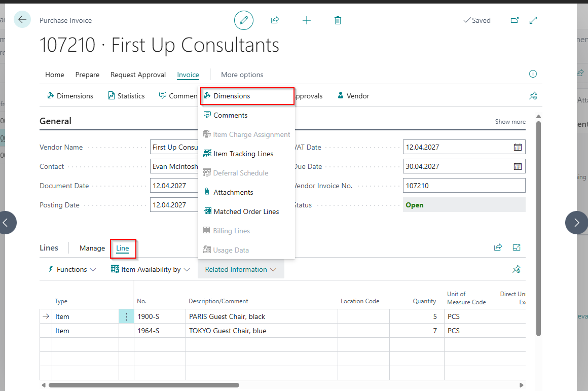Go to the next record arrow
The image size is (588, 391).
(576, 223)
